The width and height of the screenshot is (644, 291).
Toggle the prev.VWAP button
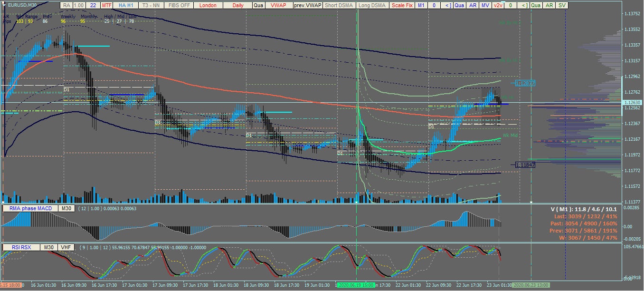[x=307, y=5]
